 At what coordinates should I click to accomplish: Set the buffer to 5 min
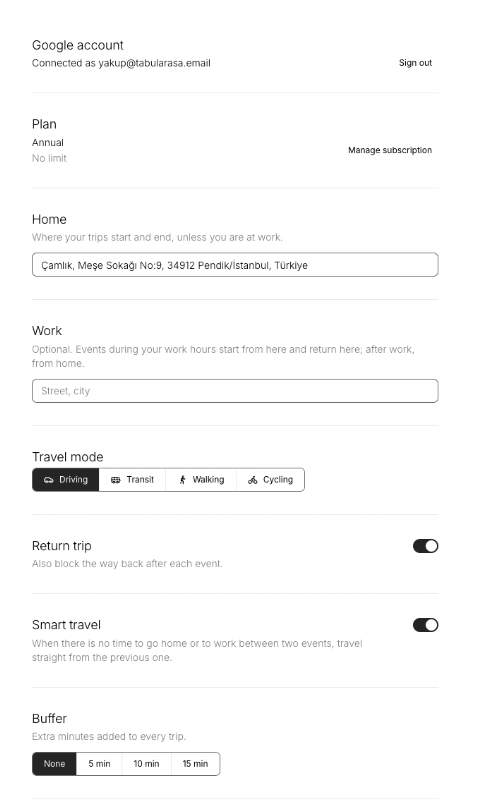99,764
